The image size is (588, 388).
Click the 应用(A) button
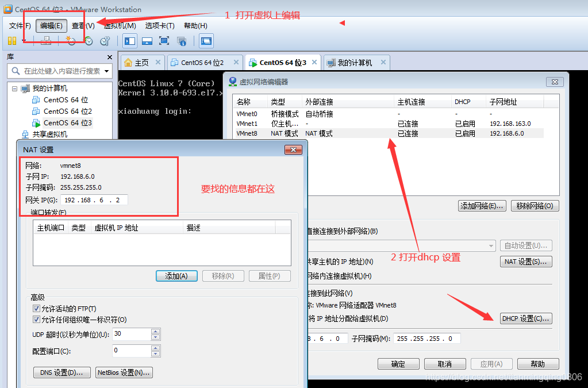tap(491, 364)
